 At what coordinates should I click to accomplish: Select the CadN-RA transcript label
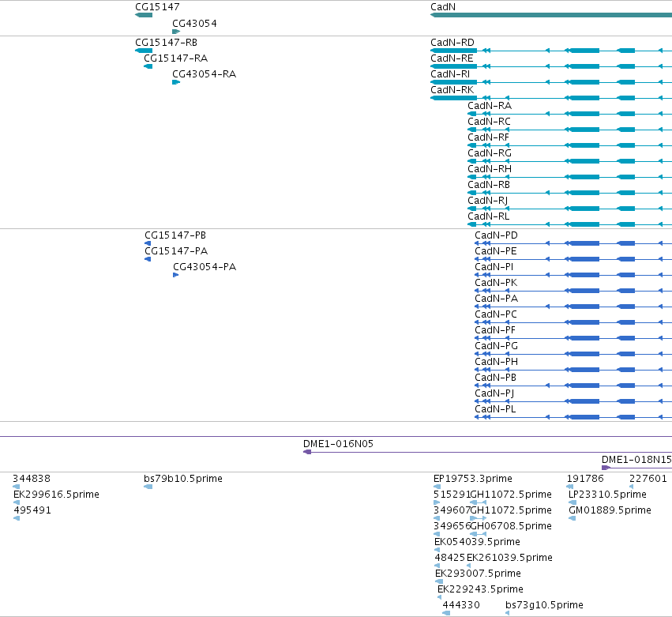click(490, 106)
